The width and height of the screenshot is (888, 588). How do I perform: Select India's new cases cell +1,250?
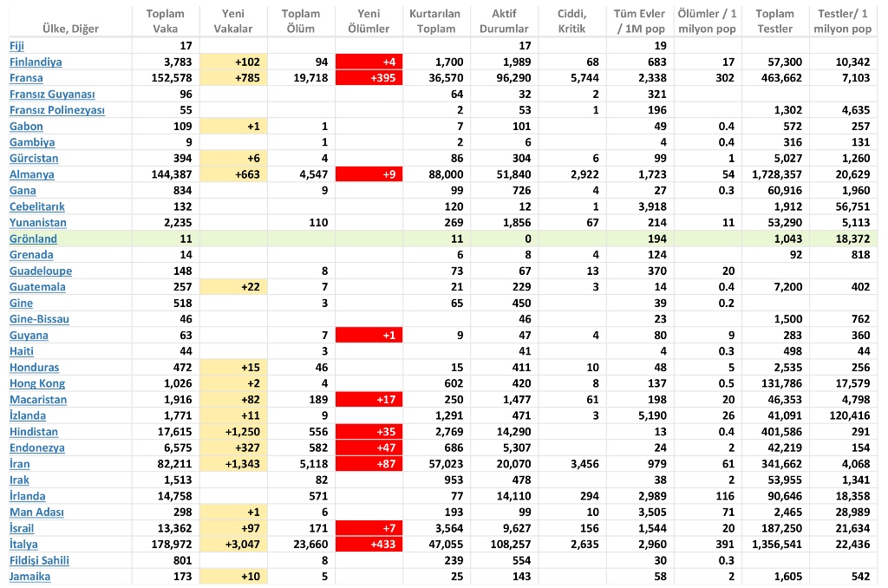point(233,432)
